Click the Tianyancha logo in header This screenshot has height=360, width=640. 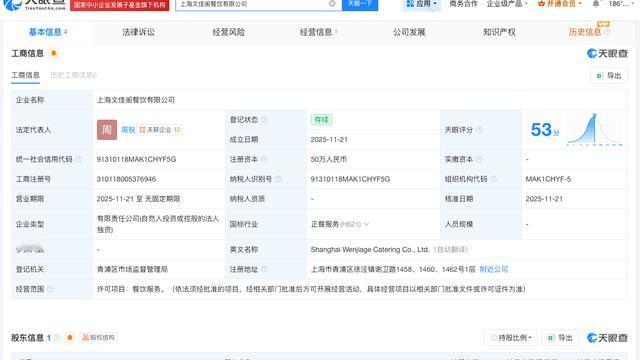click(x=35, y=4)
